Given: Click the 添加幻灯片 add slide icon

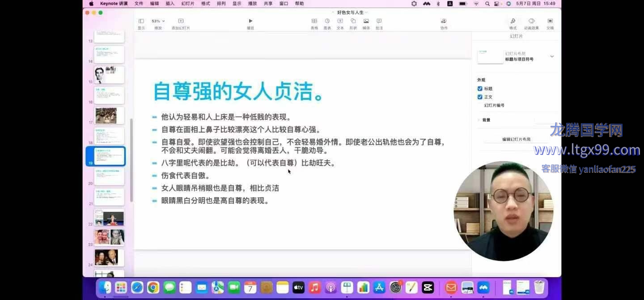Looking at the screenshot, I should [181, 21].
